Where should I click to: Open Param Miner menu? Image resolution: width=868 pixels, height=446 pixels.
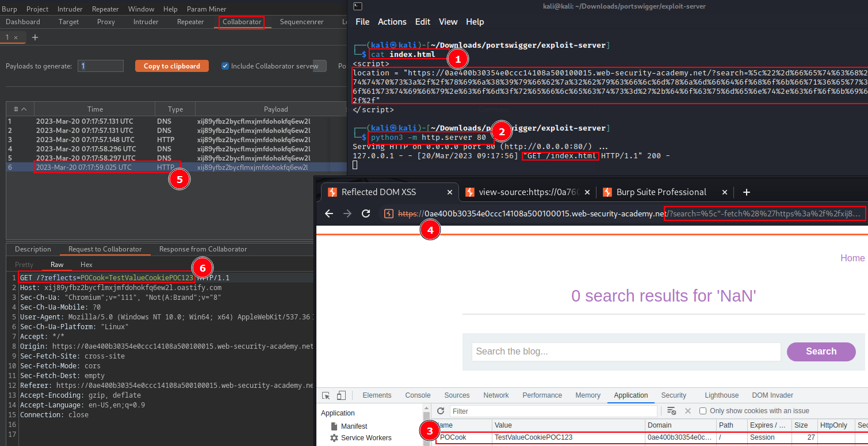[x=207, y=9]
